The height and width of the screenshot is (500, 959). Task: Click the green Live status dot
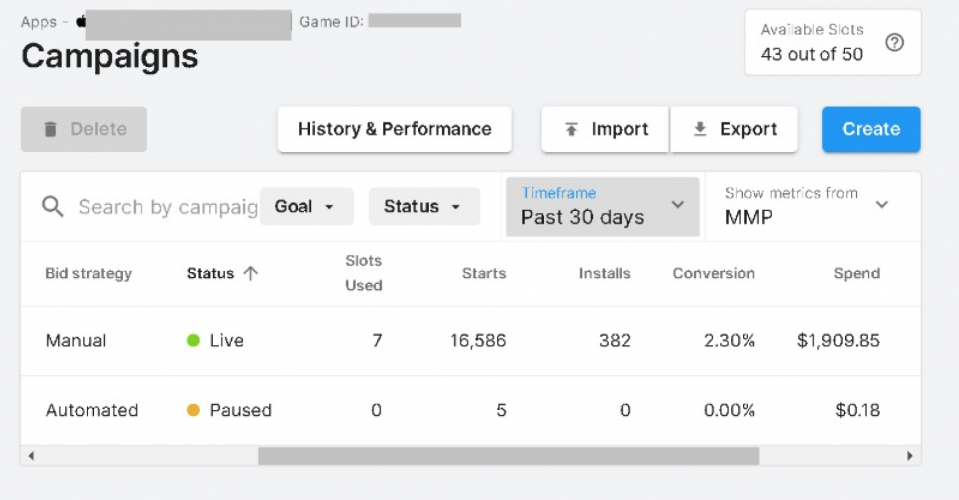pos(194,341)
